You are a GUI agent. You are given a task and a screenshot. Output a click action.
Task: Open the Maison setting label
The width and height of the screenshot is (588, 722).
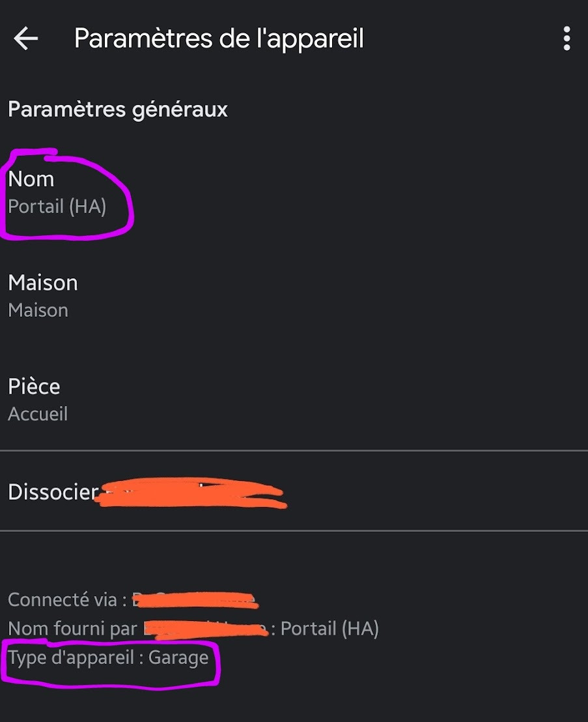[43, 283]
